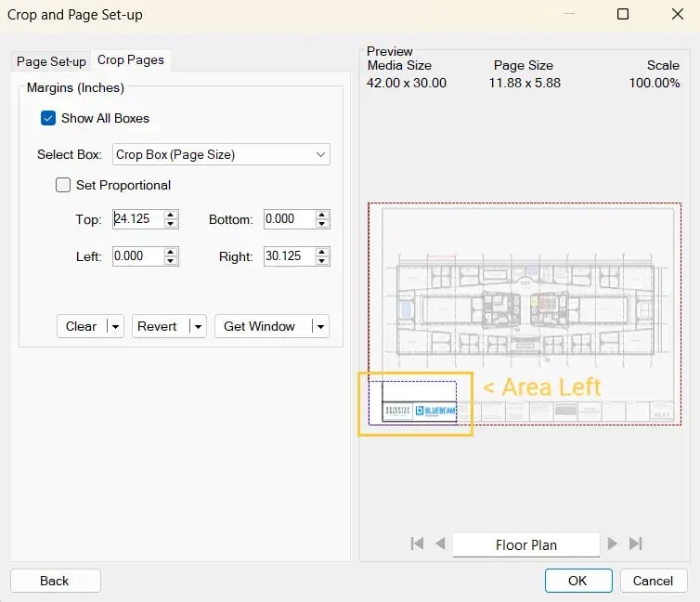
Task: Decrease Right margin with down arrow
Action: 322,260
